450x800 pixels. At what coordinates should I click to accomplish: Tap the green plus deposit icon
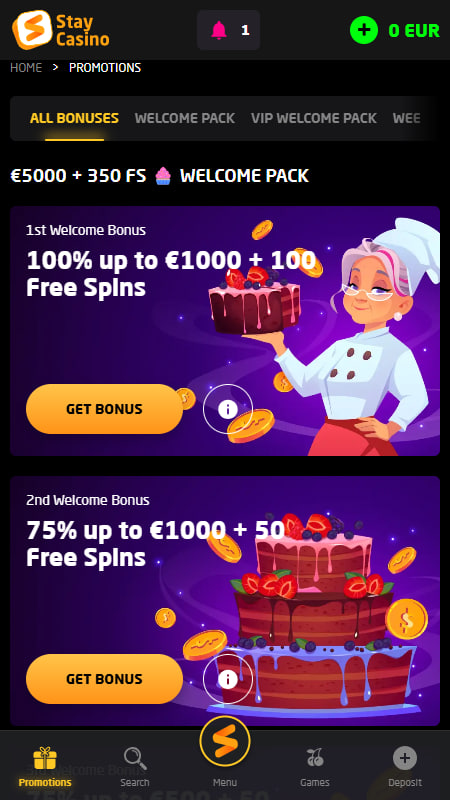tap(364, 30)
